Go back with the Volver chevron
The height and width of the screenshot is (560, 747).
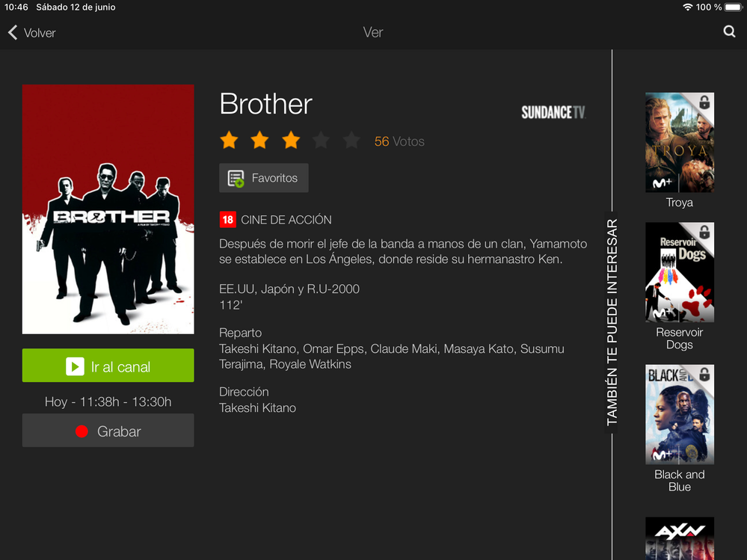coord(13,32)
